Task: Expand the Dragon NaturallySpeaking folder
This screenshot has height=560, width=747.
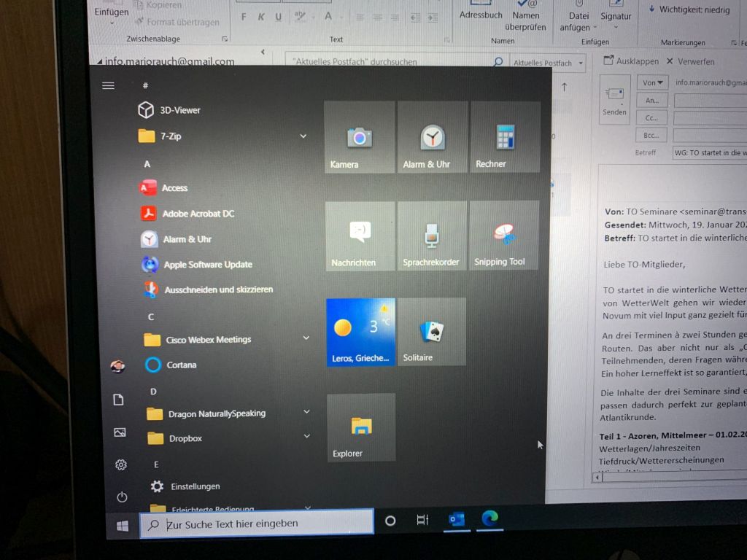Action: [306, 412]
